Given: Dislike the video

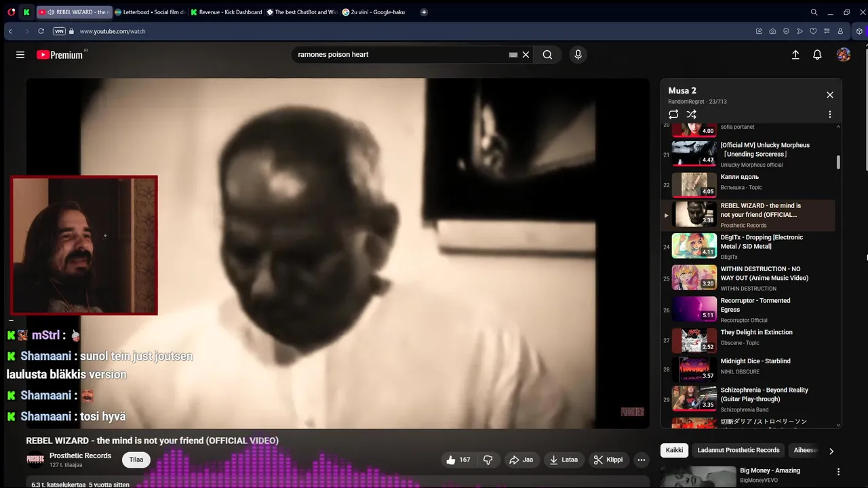Looking at the screenshot, I should (488, 460).
